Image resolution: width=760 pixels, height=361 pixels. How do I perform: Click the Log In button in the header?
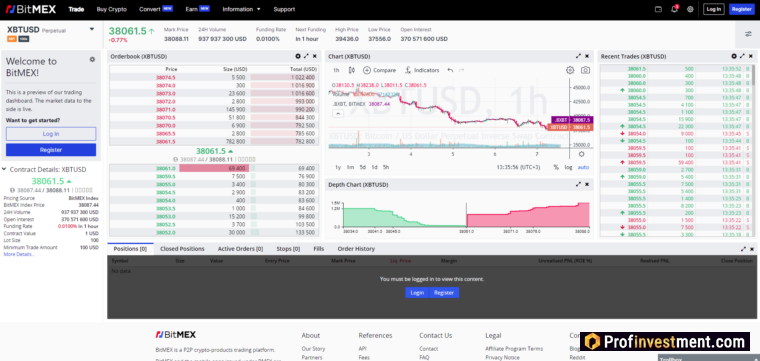tap(713, 9)
